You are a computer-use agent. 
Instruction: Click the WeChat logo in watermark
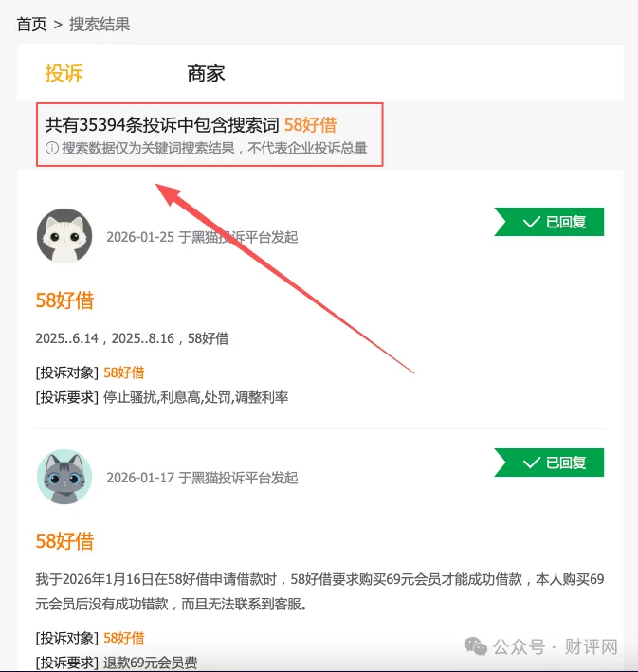[476, 646]
